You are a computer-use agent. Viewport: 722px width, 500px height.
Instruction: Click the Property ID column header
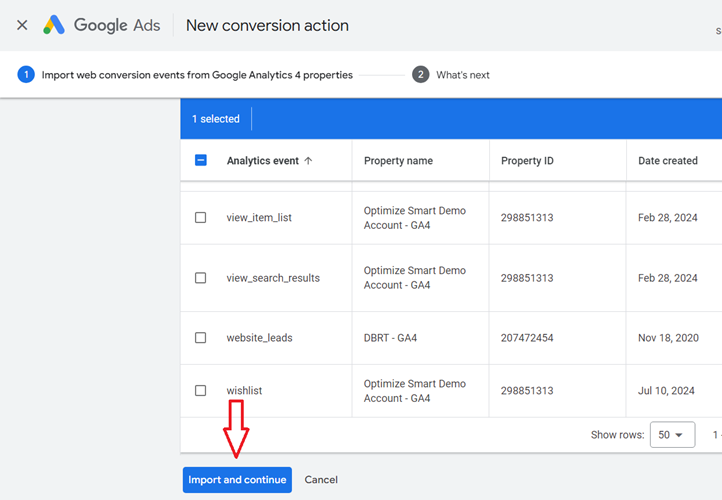(x=527, y=161)
